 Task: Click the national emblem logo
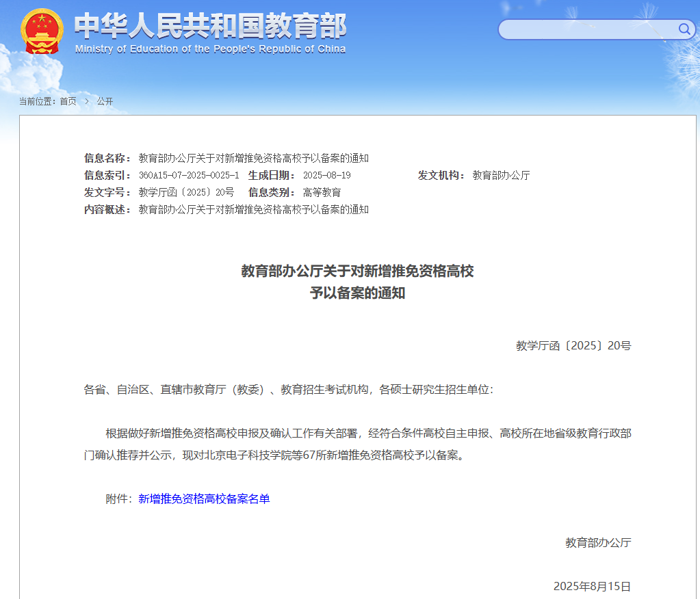[x=41, y=31]
